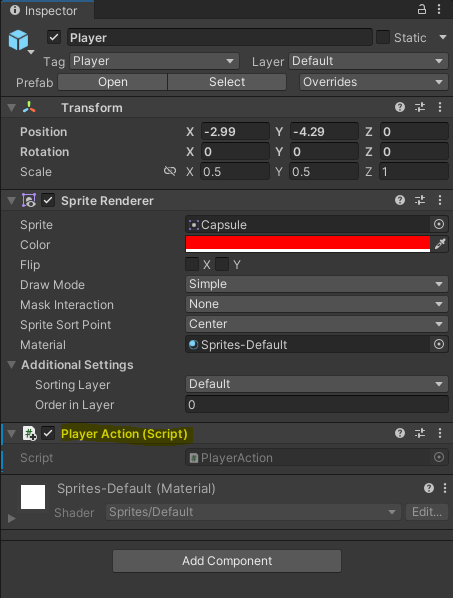Click the prefab Select button

tap(227, 82)
